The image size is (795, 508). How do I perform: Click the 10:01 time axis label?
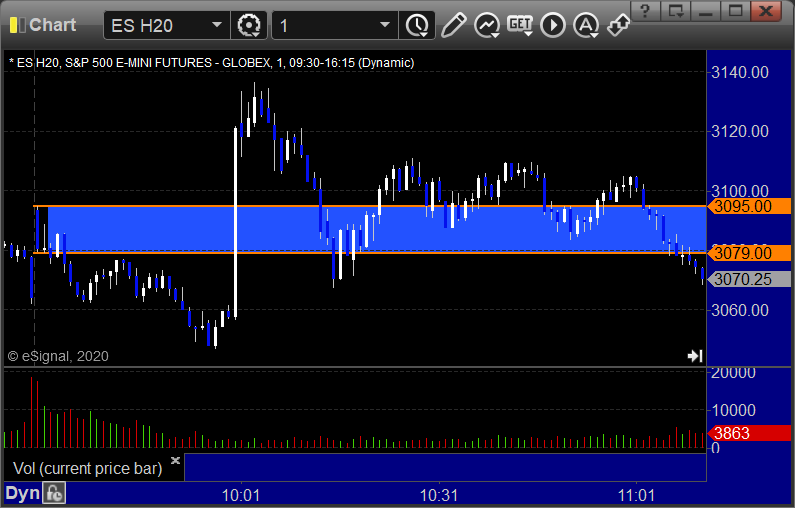241,495
